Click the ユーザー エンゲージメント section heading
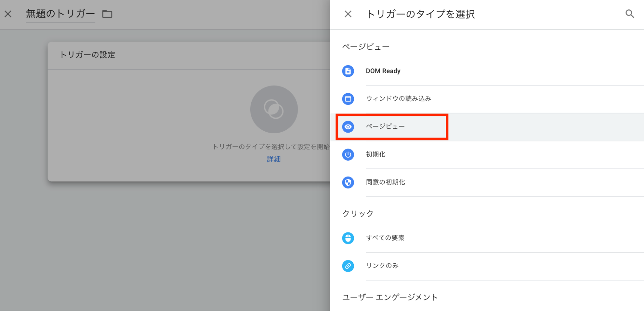The height and width of the screenshot is (311, 644). pos(390,297)
